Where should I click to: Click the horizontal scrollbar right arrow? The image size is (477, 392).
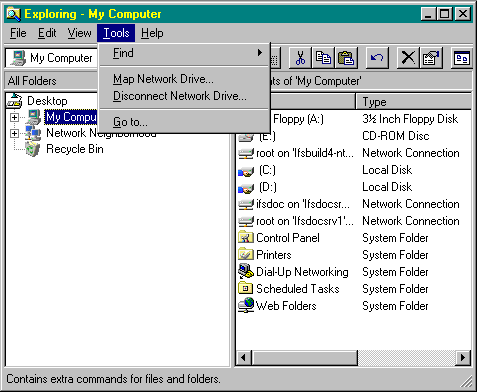tap(463, 358)
